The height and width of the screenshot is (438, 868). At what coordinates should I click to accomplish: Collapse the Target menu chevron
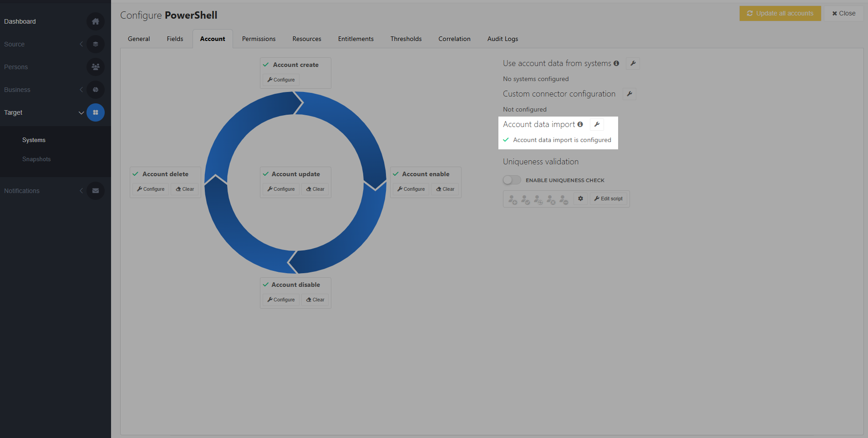point(81,112)
